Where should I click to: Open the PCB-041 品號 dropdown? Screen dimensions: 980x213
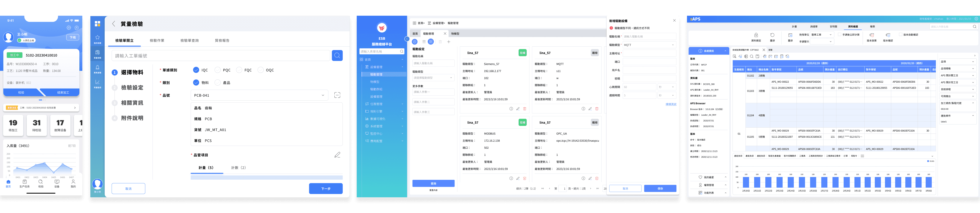[259, 95]
